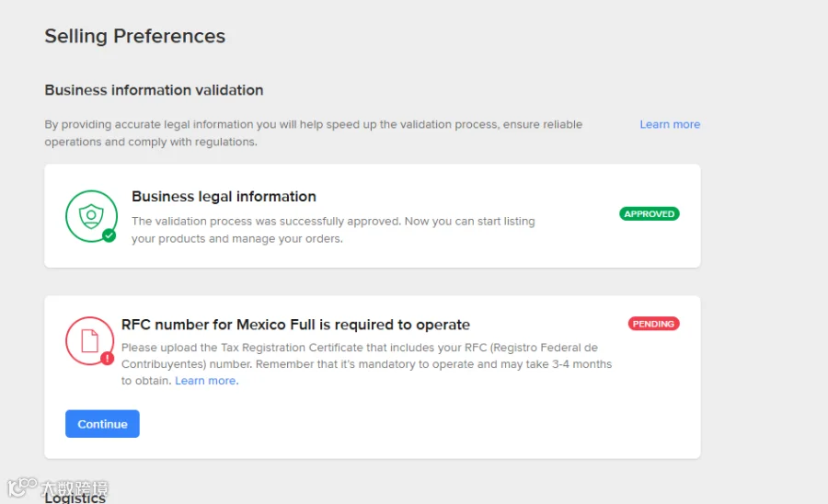Follow the Learn more link in RFC card

[x=206, y=381]
